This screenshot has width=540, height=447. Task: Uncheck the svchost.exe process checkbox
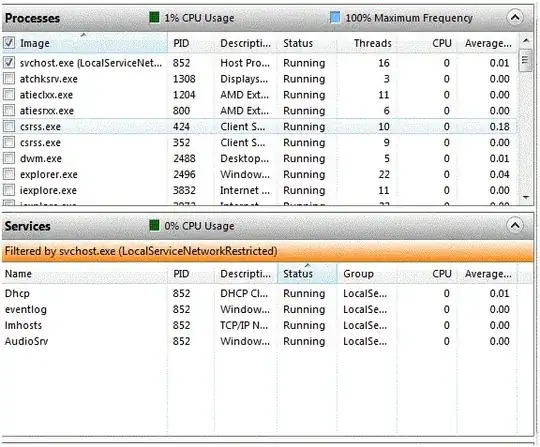tap(9, 63)
